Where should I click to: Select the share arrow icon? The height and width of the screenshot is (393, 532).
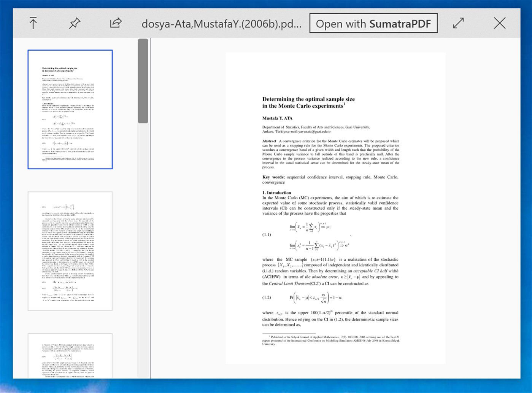pos(115,23)
